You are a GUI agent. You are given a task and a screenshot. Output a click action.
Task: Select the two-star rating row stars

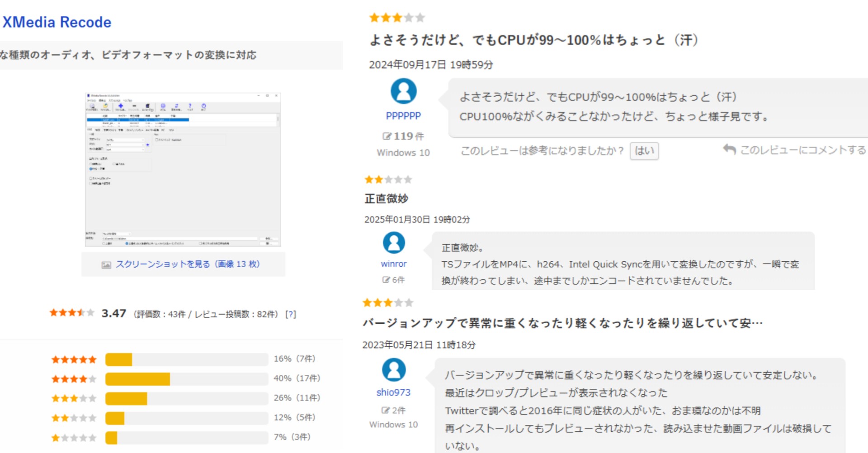(x=74, y=418)
